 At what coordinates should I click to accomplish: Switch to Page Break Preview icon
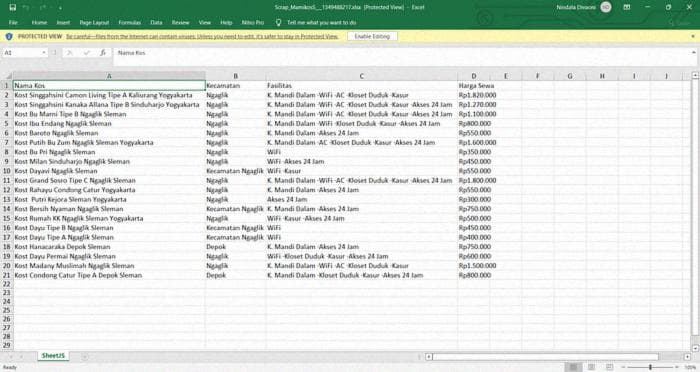[609, 367]
